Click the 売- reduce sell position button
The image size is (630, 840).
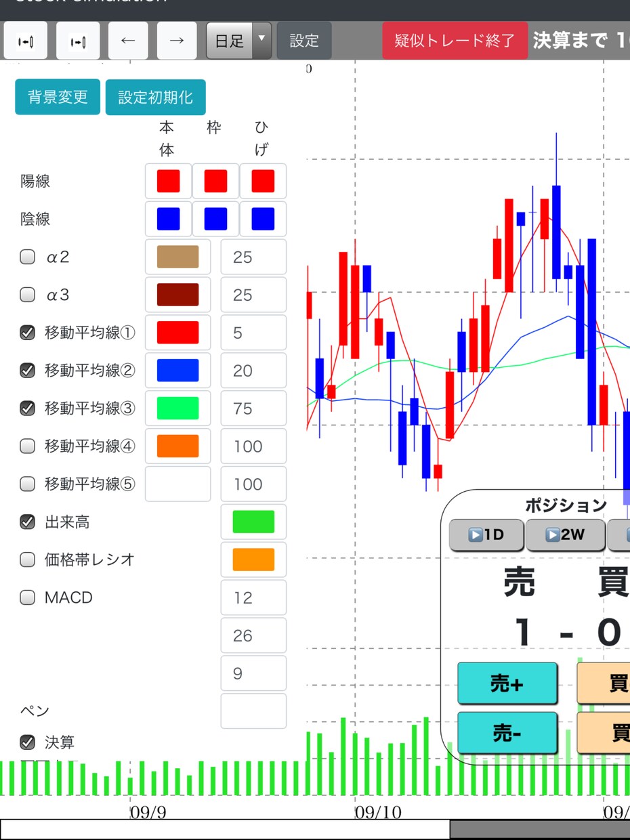point(507,732)
